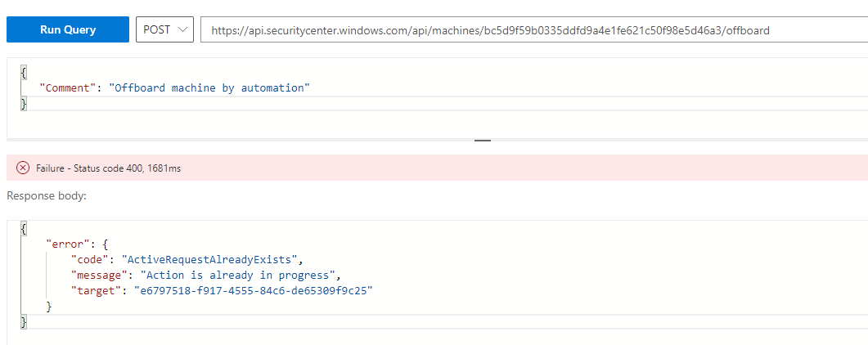868x345 pixels.
Task: Click the Failure - Status code 400 message
Action: 109,168
